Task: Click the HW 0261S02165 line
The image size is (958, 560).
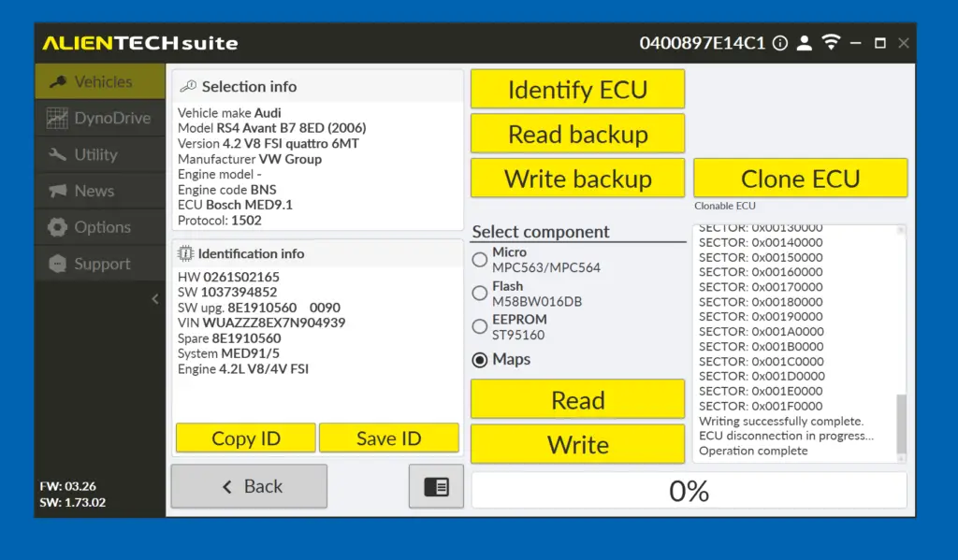Action: coord(228,277)
